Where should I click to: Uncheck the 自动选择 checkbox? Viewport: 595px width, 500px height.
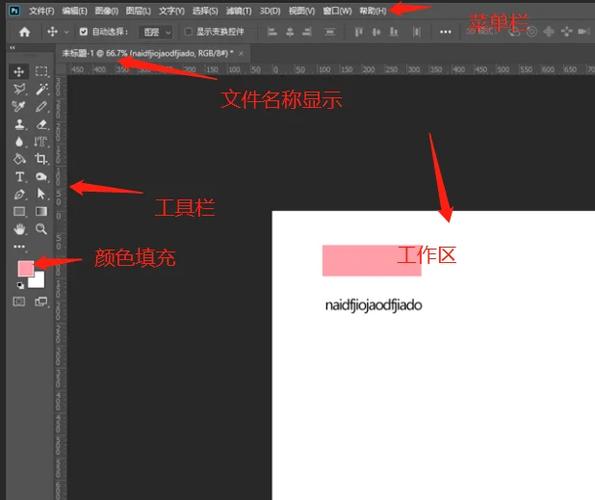pos(83,32)
